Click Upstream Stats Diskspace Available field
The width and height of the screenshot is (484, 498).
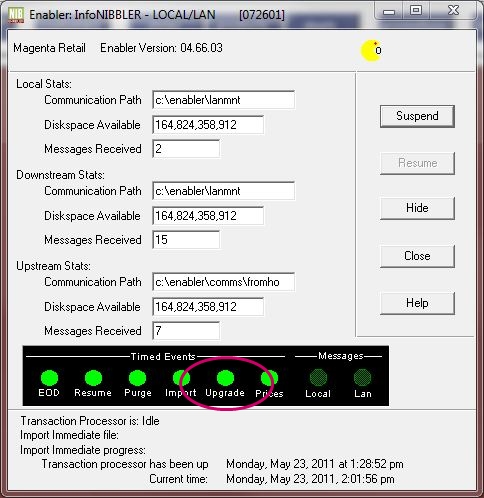208,307
